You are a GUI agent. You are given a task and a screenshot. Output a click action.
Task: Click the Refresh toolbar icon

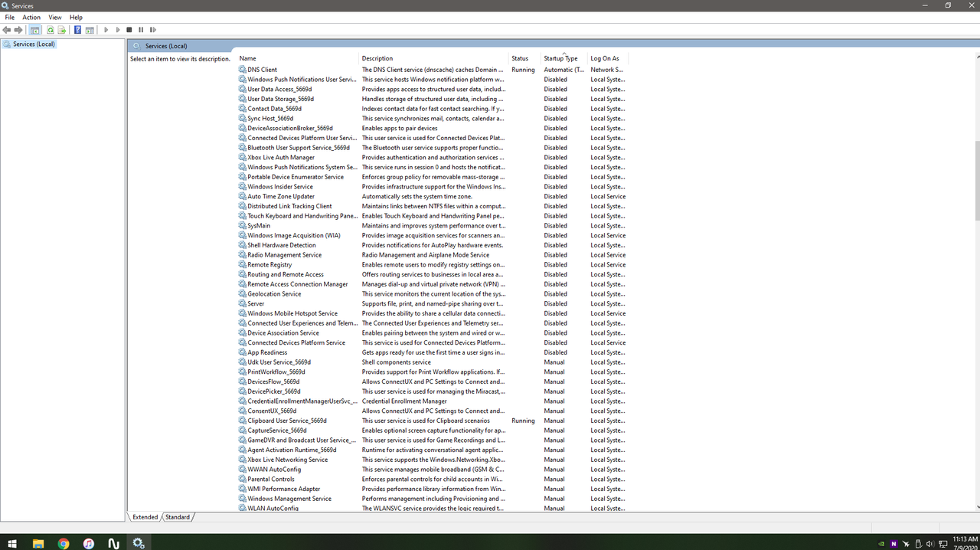(51, 30)
